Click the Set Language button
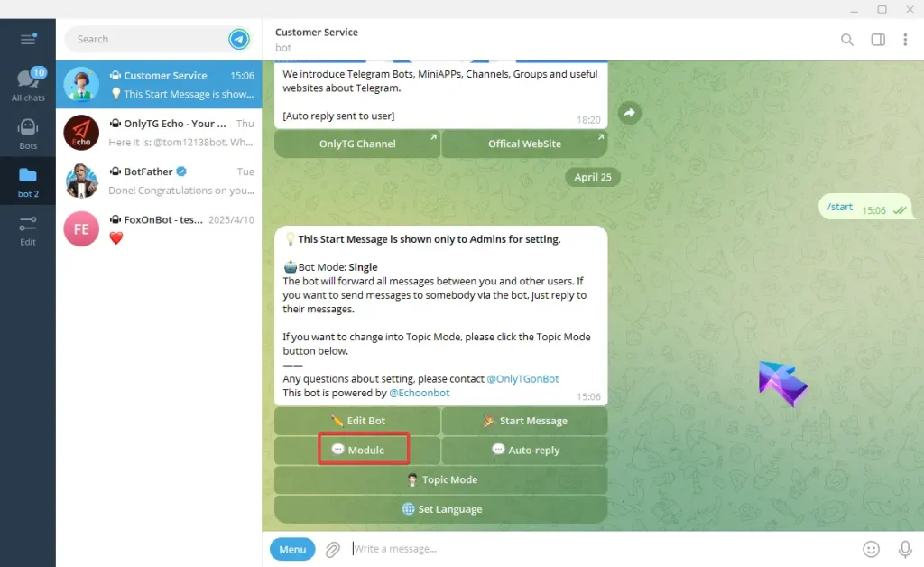Screen dimensions: 924x567 (x=440, y=509)
